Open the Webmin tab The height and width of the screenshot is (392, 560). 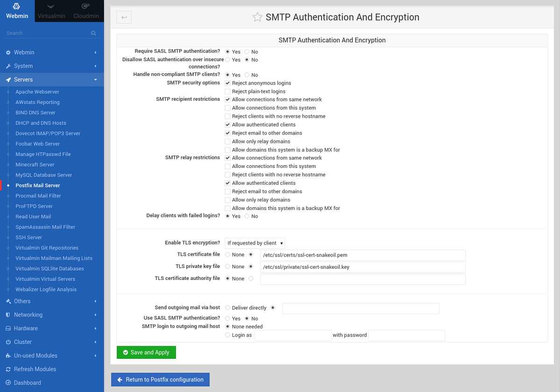[17, 11]
